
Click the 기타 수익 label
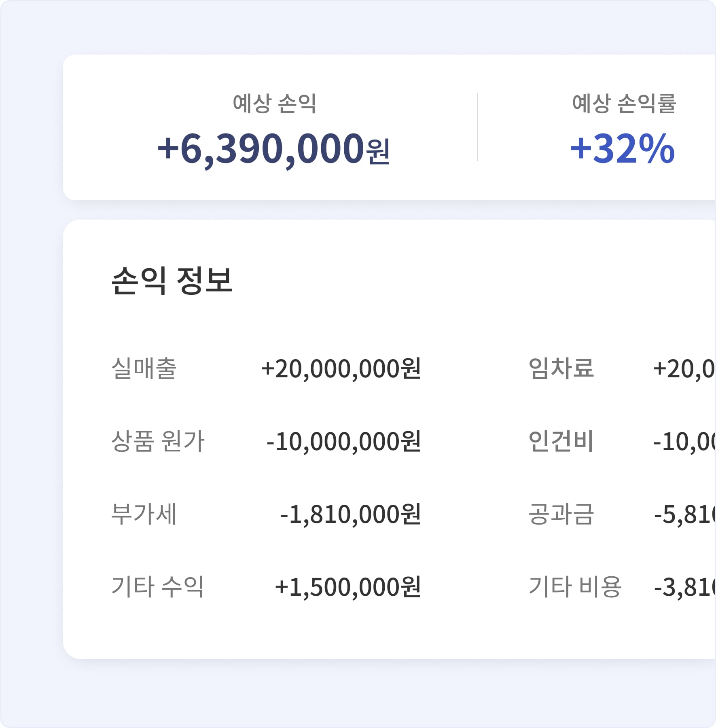[157, 586]
